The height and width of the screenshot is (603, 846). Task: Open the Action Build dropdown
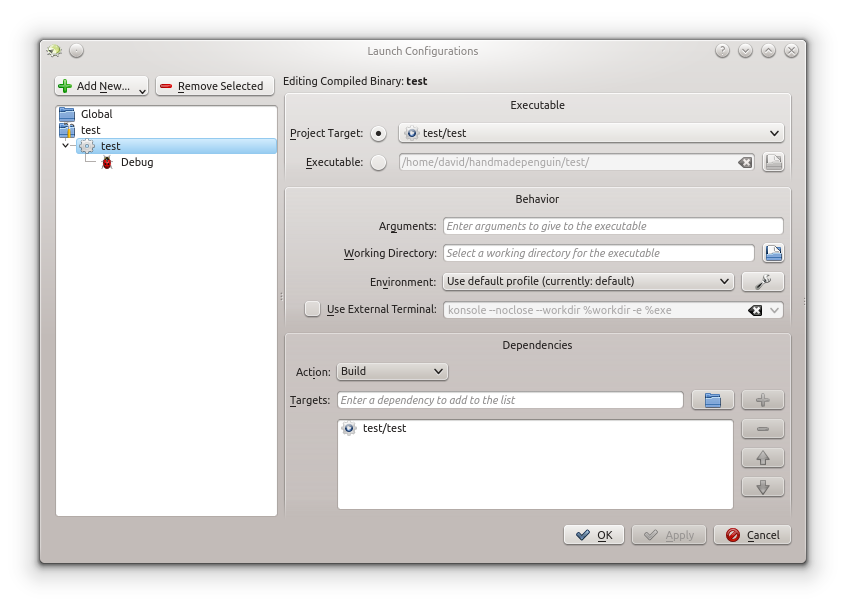pyautogui.click(x=392, y=371)
